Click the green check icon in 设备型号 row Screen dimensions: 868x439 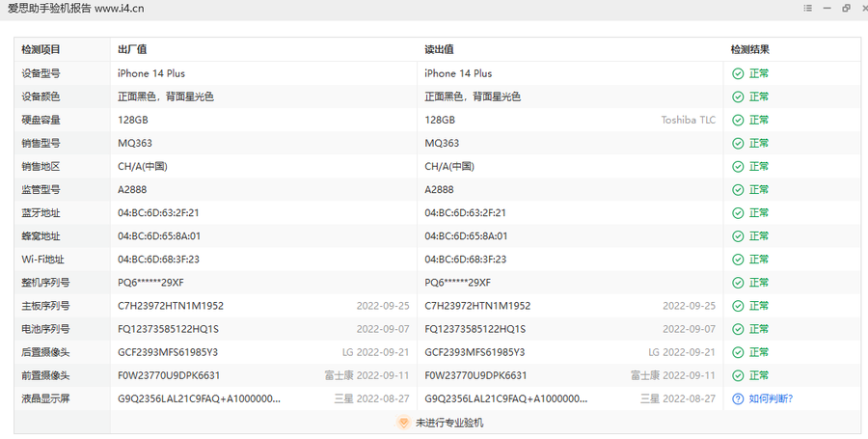point(738,73)
